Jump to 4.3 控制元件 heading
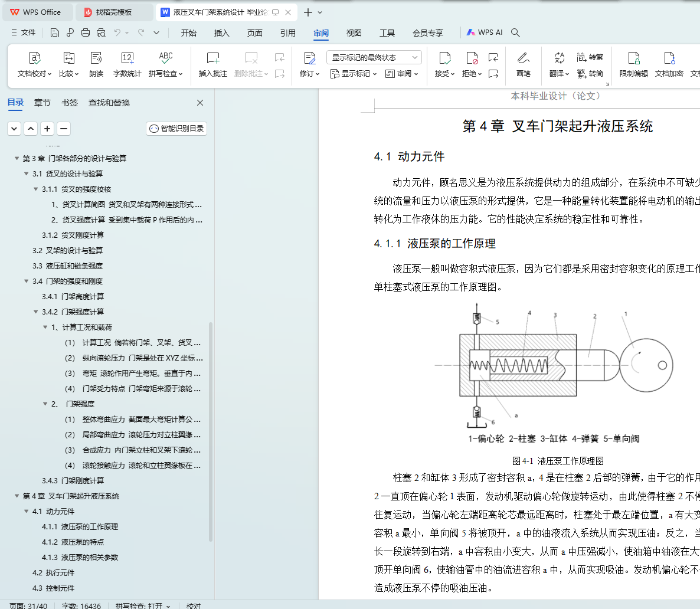Image resolution: width=700 pixels, height=609 pixels. 53,588
